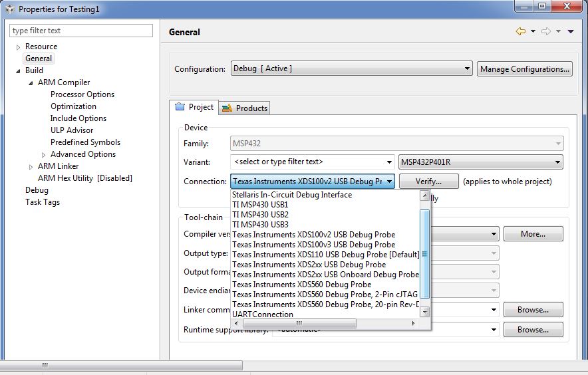Viewport: 588px width, 375px height.
Task: Select the Project tab
Action: [194, 107]
